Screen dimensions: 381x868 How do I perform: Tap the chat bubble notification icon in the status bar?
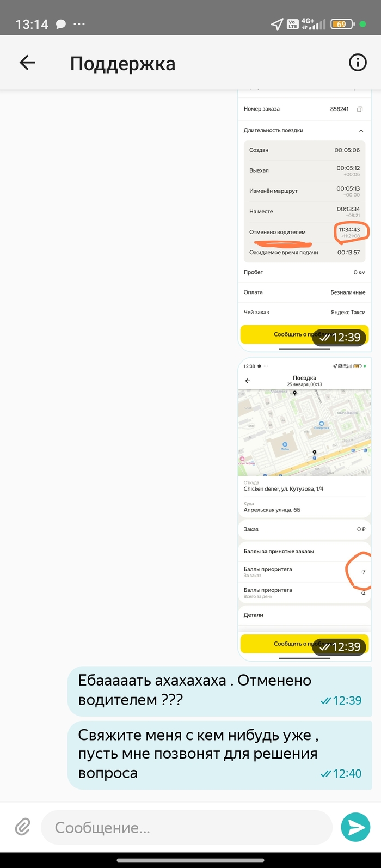tap(61, 24)
